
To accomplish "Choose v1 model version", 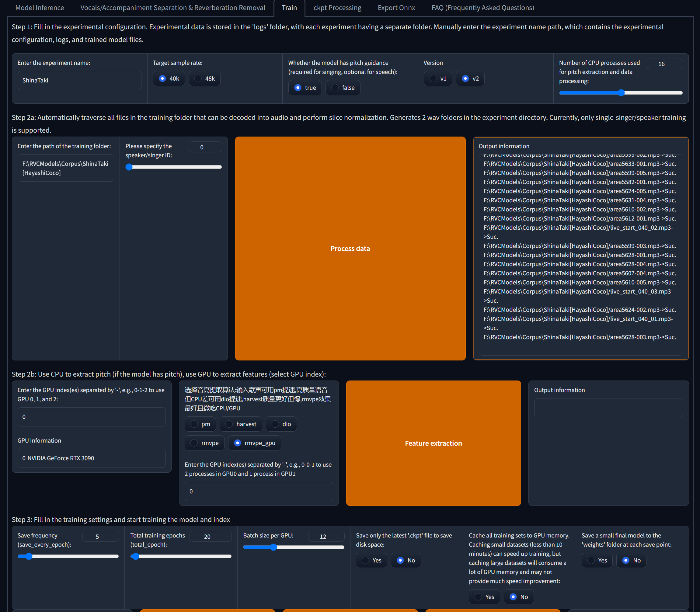I will (438, 78).
